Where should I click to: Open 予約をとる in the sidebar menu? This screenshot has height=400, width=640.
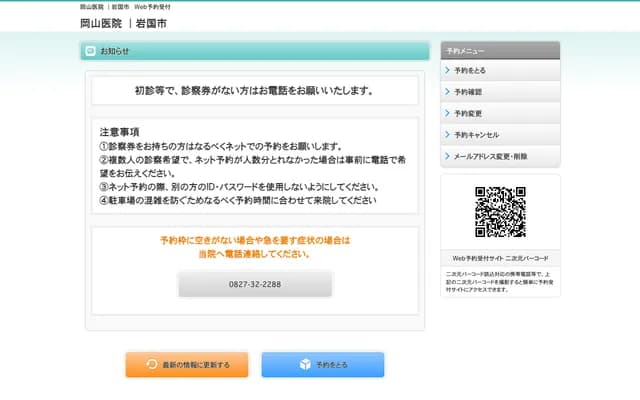tap(500, 70)
